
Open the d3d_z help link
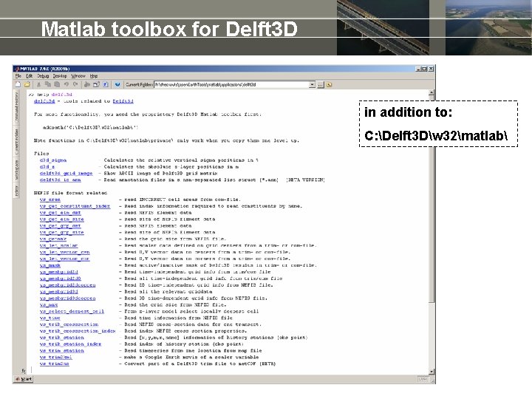(x=47, y=166)
